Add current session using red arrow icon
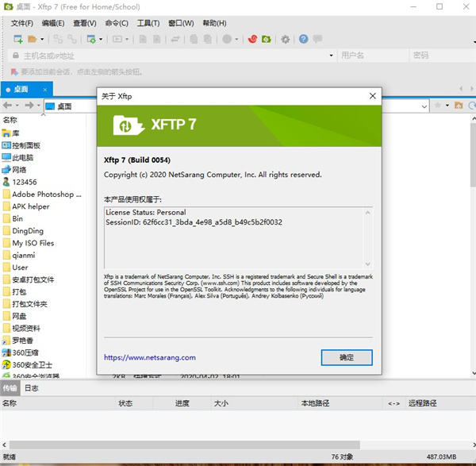Screen dimensions: 476x466 coord(14,72)
